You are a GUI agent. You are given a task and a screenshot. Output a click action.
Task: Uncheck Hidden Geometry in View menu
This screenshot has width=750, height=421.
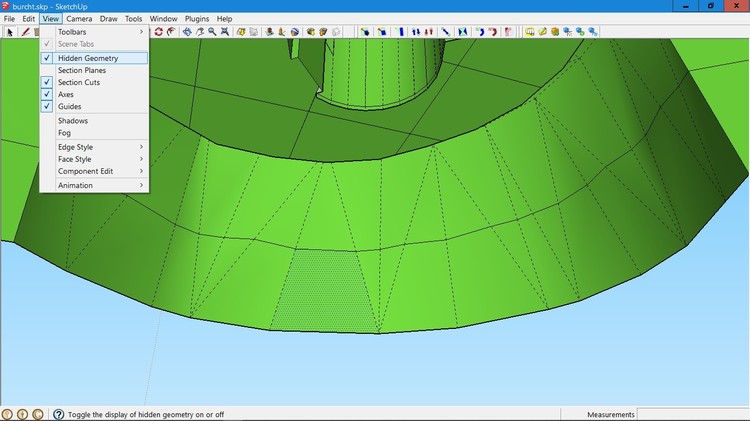(x=88, y=58)
